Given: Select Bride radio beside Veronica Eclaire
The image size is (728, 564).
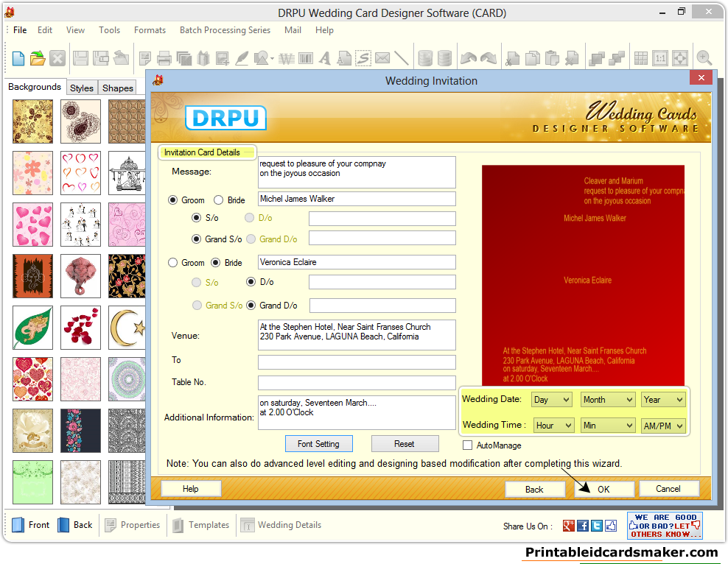Looking at the screenshot, I should 215,263.
